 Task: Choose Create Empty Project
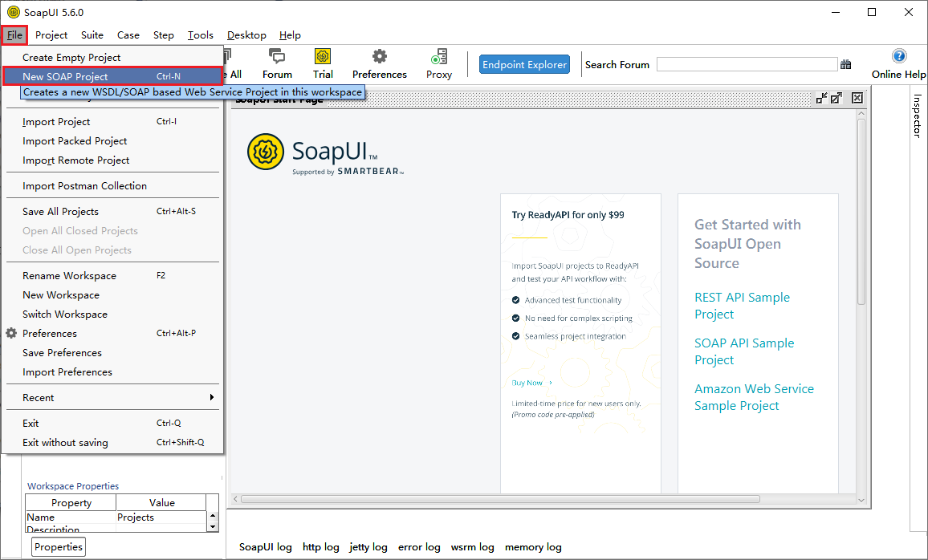coord(112,57)
